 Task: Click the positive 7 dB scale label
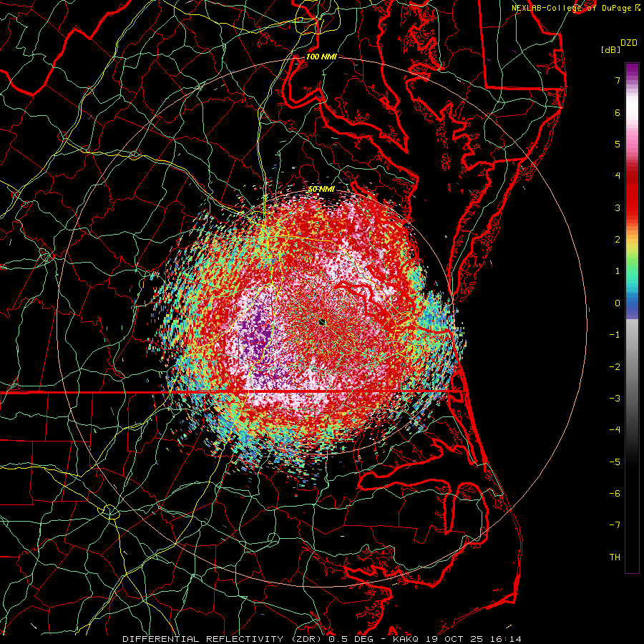(x=618, y=80)
